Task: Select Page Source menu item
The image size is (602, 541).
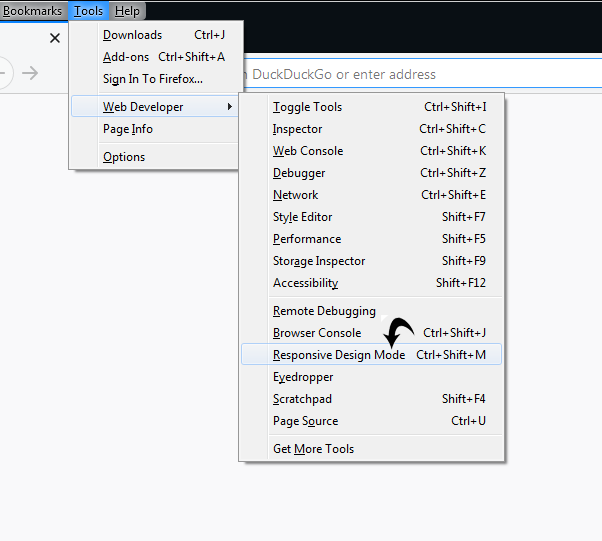Action: [x=371, y=421]
